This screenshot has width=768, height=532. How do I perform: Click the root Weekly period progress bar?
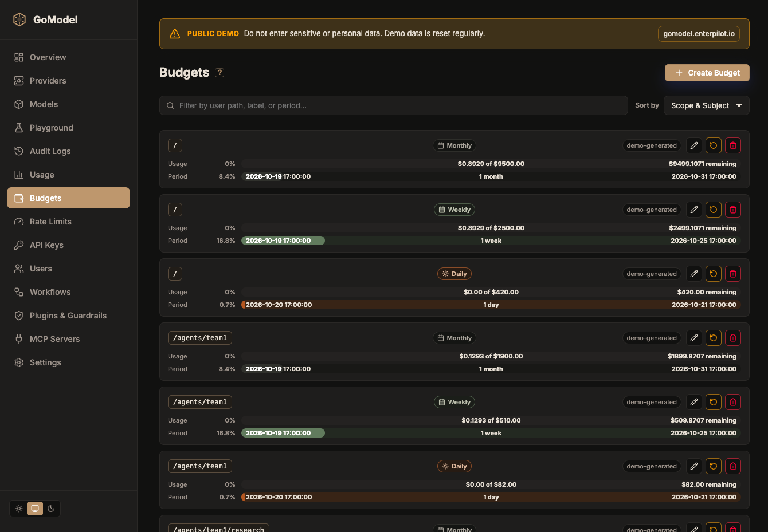click(x=491, y=241)
